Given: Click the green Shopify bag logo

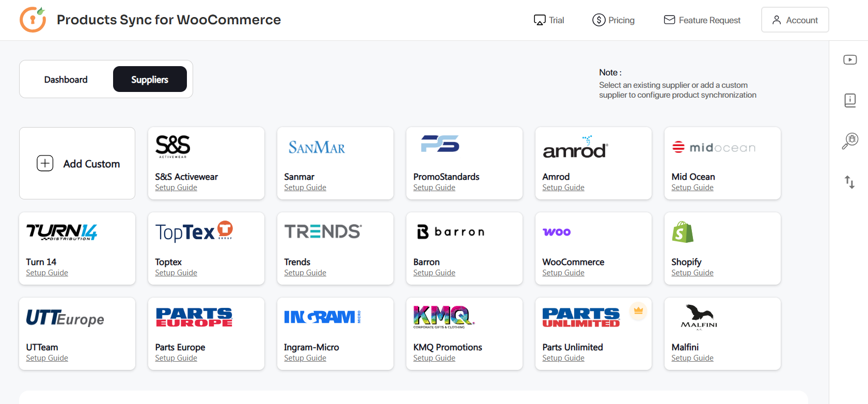Looking at the screenshot, I should [683, 232].
